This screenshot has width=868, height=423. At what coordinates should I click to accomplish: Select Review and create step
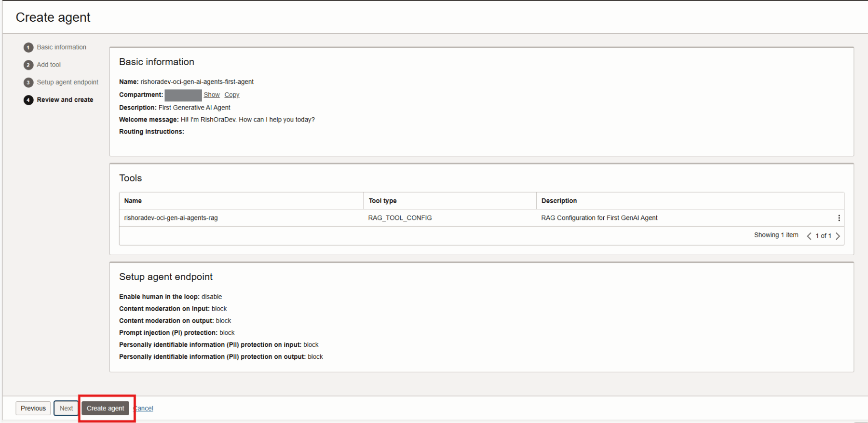[65, 100]
